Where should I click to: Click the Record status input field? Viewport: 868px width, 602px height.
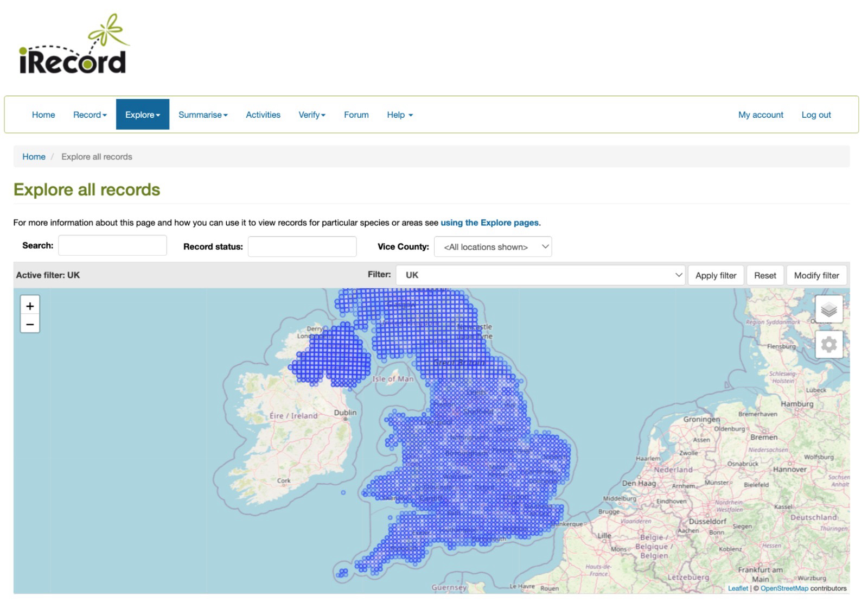click(302, 246)
